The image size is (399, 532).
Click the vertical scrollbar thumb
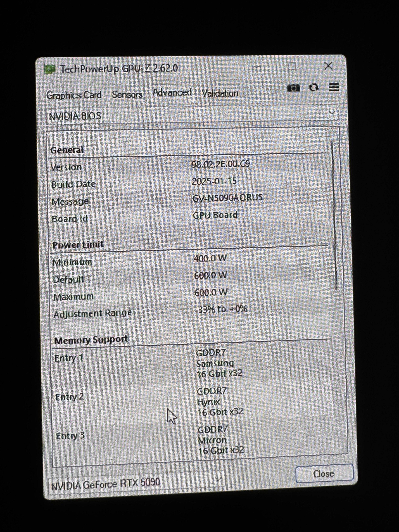(334, 217)
